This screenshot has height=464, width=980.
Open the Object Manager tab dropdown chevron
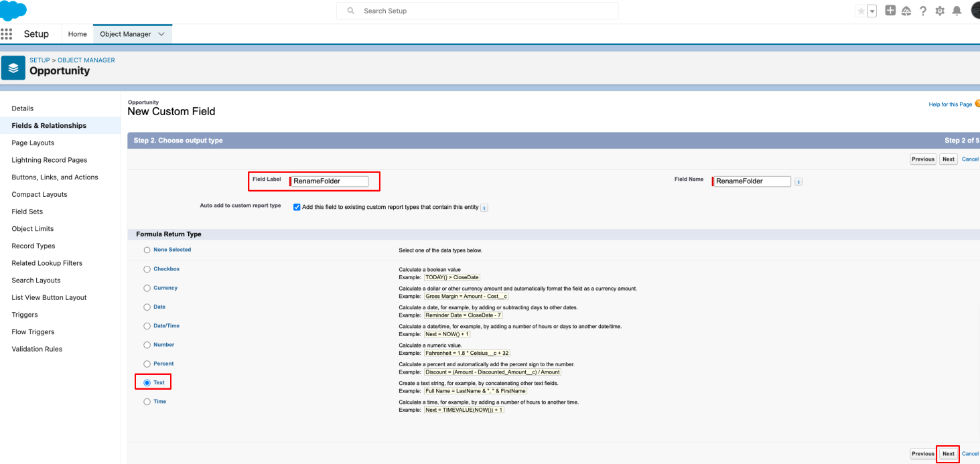[161, 34]
